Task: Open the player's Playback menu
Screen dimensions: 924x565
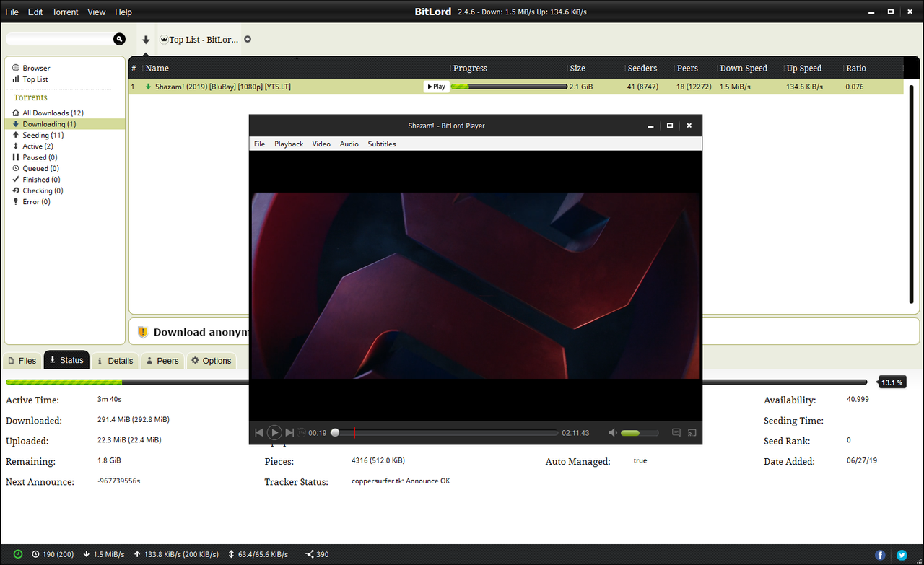Action: click(289, 144)
